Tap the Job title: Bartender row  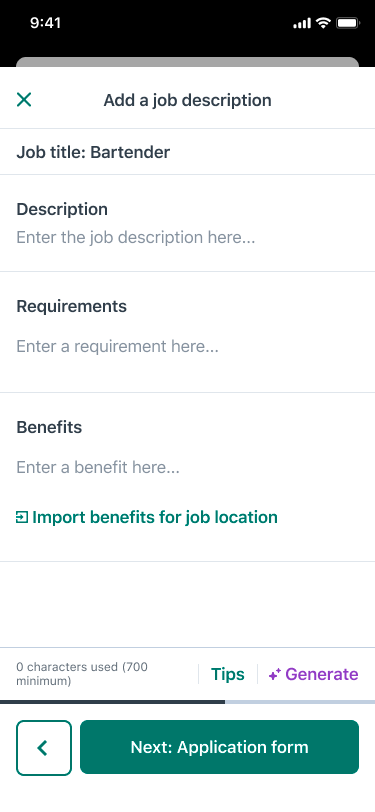pos(188,152)
